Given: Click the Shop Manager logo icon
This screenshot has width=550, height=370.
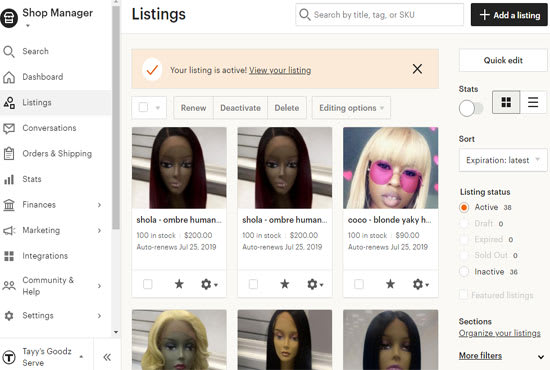Looking at the screenshot, I should 9,18.
